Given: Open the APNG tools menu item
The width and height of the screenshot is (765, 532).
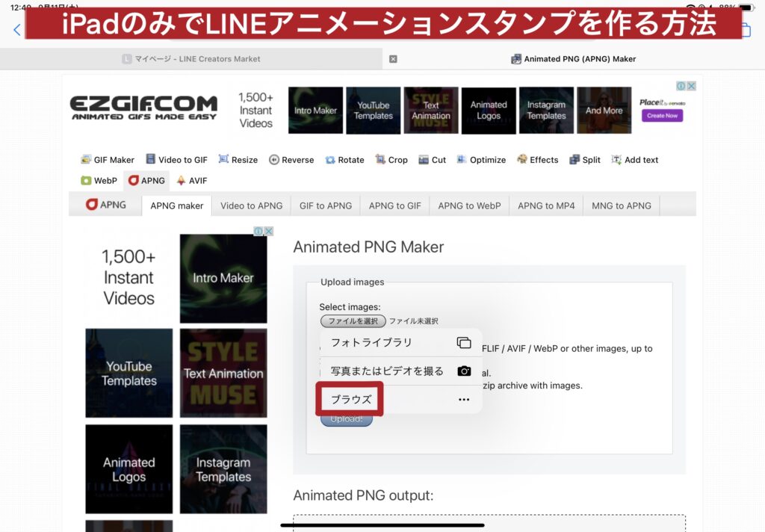Looking at the screenshot, I should 146,181.
